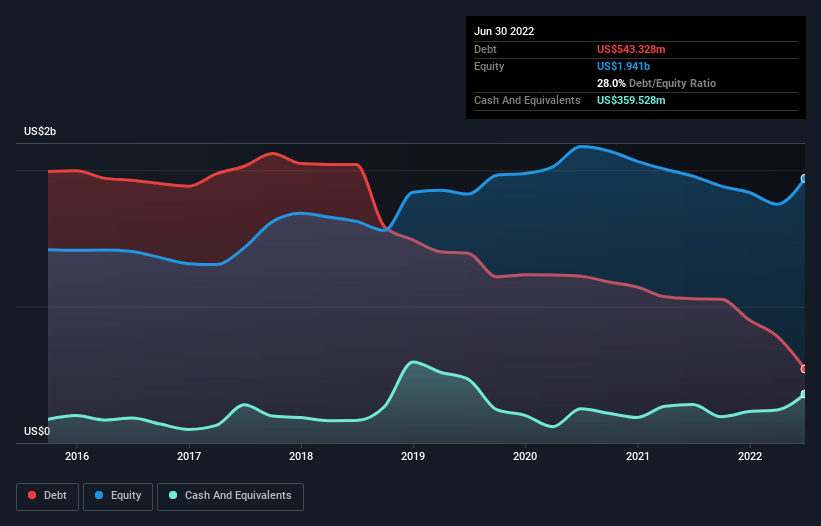The height and width of the screenshot is (526, 821).
Task: Click the 2018 x-axis label
Action: point(301,456)
